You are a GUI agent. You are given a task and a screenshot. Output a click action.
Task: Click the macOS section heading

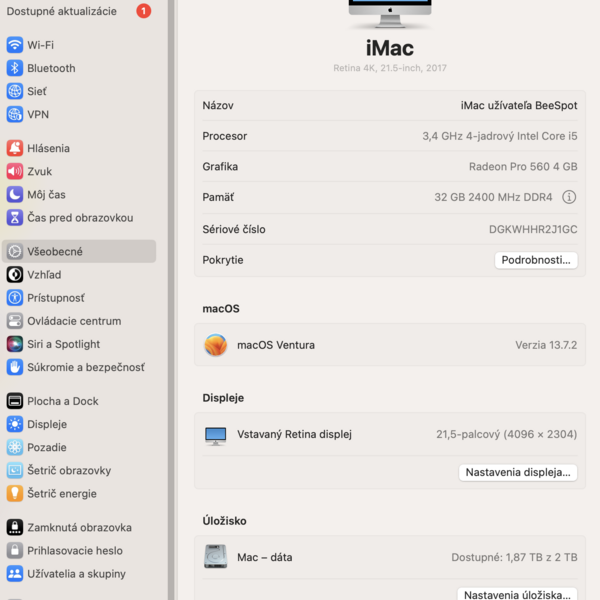(221, 308)
